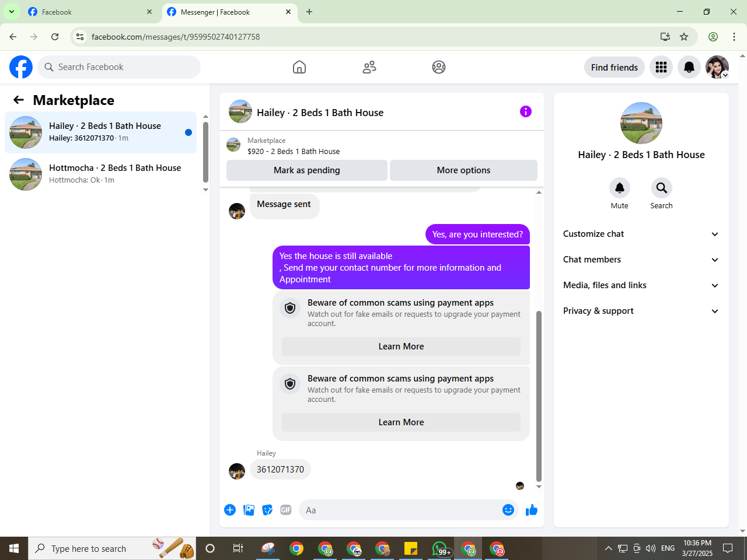Click More options for the listing

click(x=463, y=170)
